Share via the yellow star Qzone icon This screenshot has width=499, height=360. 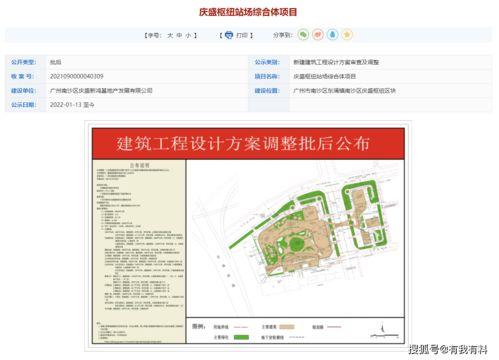click(347, 35)
